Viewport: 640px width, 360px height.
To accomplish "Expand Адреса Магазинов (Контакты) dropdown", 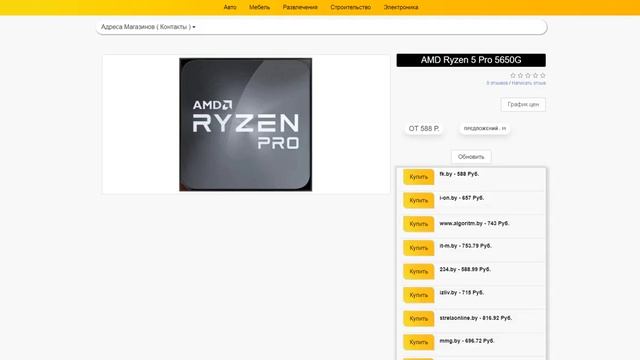I will click(x=148, y=27).
